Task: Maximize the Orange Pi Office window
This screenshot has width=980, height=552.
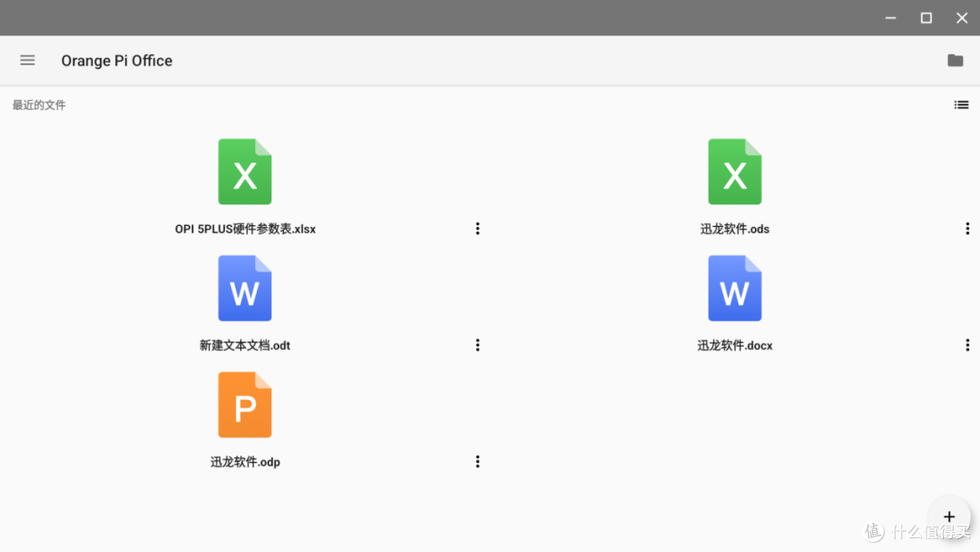Action: tap(926, 18)
